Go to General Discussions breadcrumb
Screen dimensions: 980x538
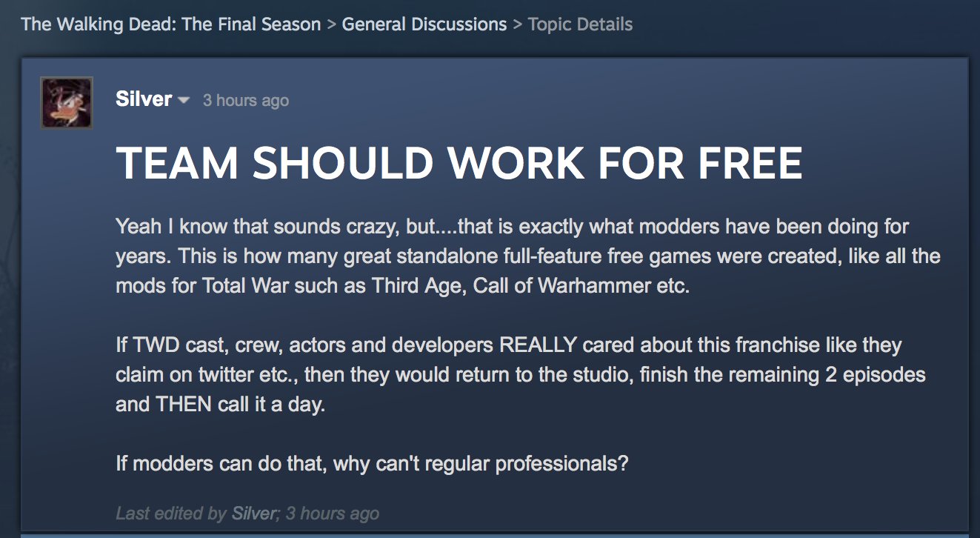click(x=424, y=24)
